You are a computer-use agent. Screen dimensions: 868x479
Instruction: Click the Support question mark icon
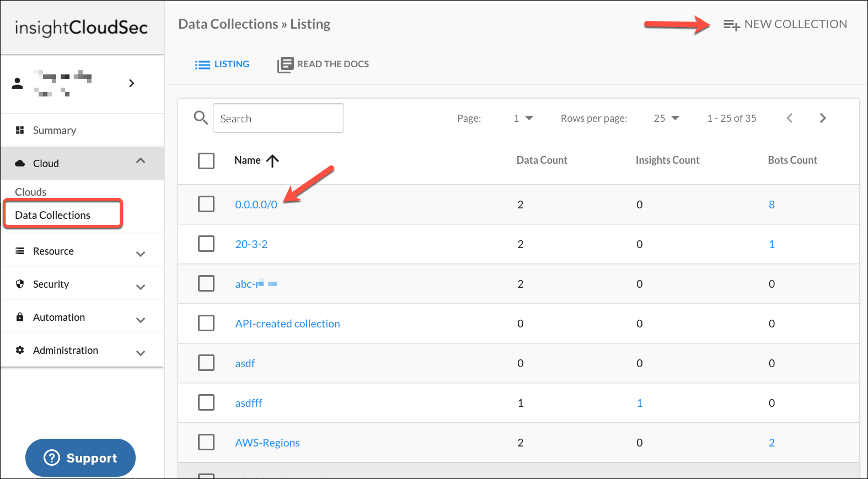tap(52, 458)
